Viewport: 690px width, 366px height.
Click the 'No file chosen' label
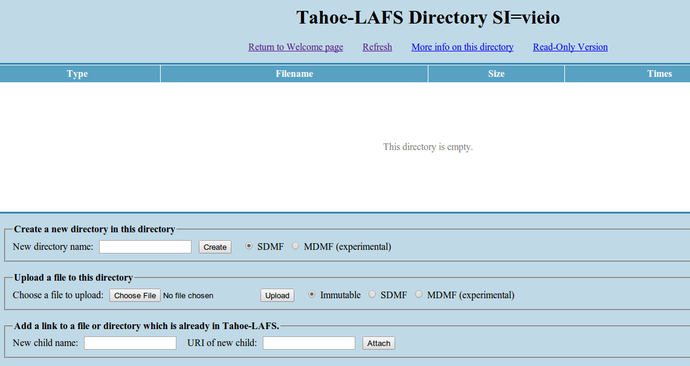click(188, 296)
